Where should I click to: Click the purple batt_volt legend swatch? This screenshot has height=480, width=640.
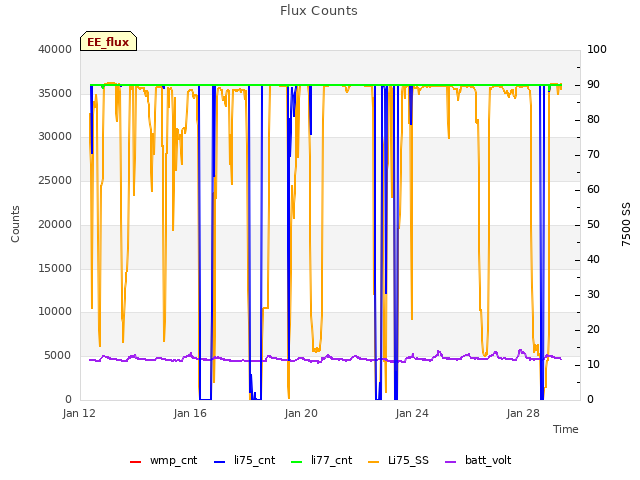tap(451, 462)
